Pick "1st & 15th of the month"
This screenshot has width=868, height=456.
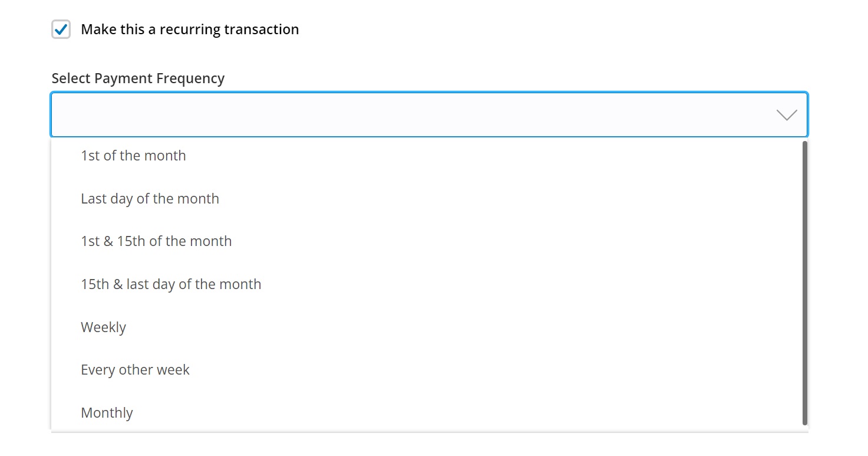156,241
